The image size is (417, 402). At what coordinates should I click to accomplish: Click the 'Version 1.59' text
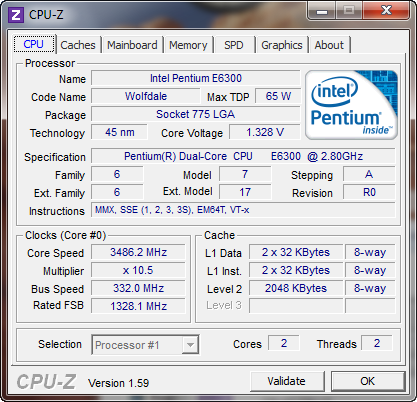[x=118, y=383]
